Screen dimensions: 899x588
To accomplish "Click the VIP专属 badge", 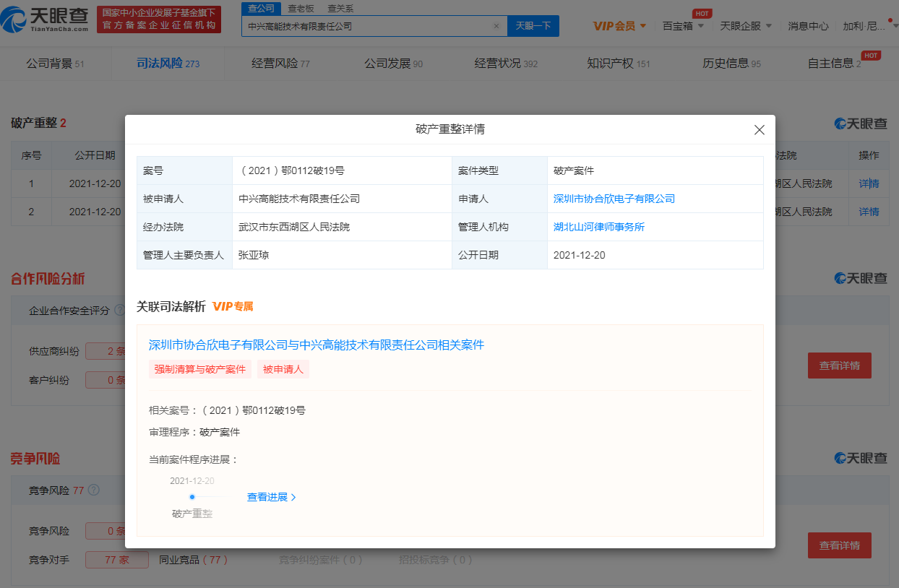I will pos(233,306).
